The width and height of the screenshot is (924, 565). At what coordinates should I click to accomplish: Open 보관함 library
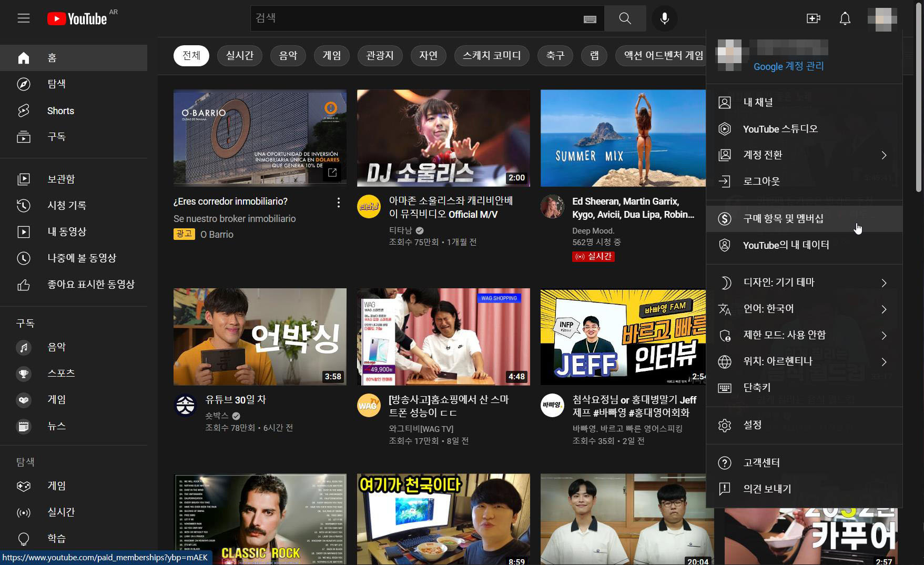(x=74, y=179)
